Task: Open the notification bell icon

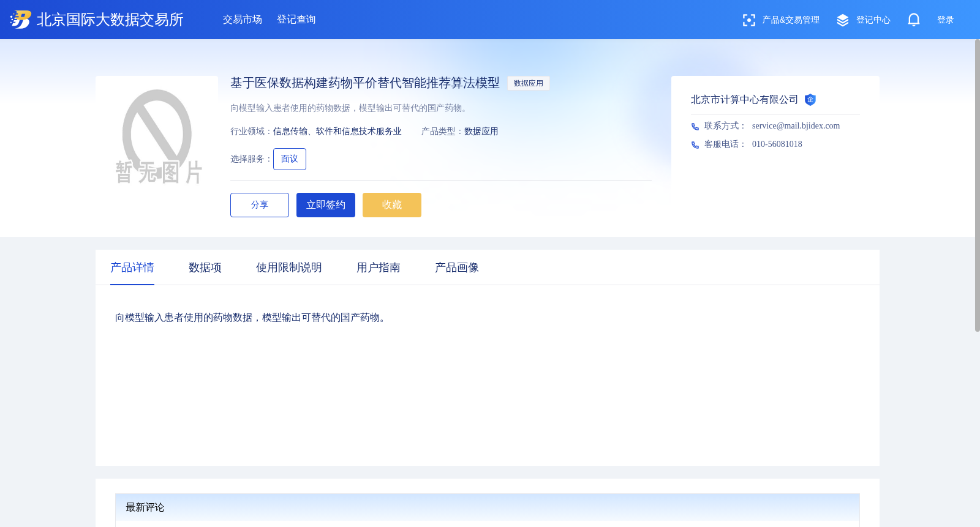Action: [913, 20]
